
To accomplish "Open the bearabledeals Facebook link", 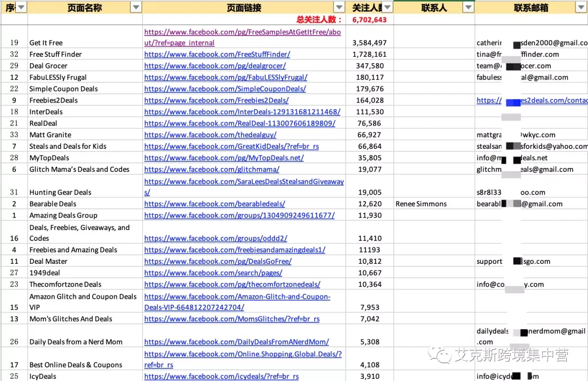I will [x=215, y=204].
